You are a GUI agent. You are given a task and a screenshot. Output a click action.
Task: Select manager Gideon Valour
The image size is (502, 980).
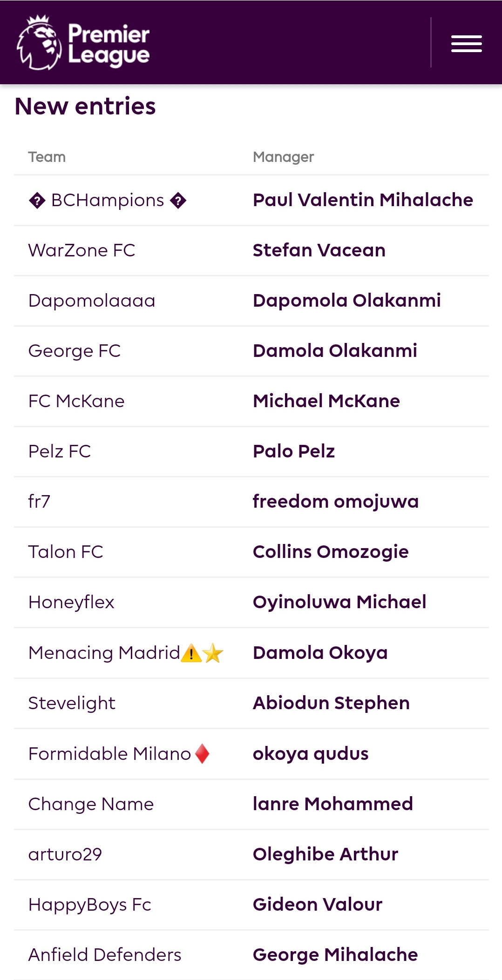click(318, 905)
